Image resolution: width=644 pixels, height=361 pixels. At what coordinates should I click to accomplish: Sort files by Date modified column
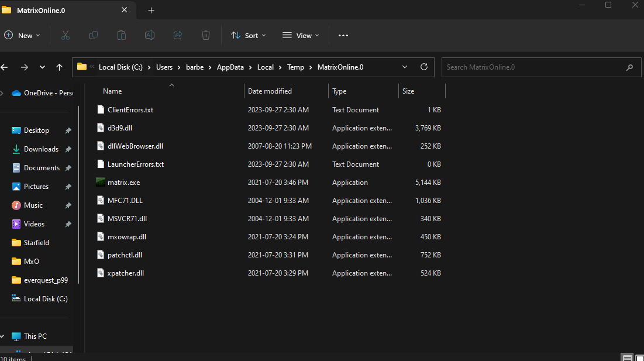(x=270, y=91)
